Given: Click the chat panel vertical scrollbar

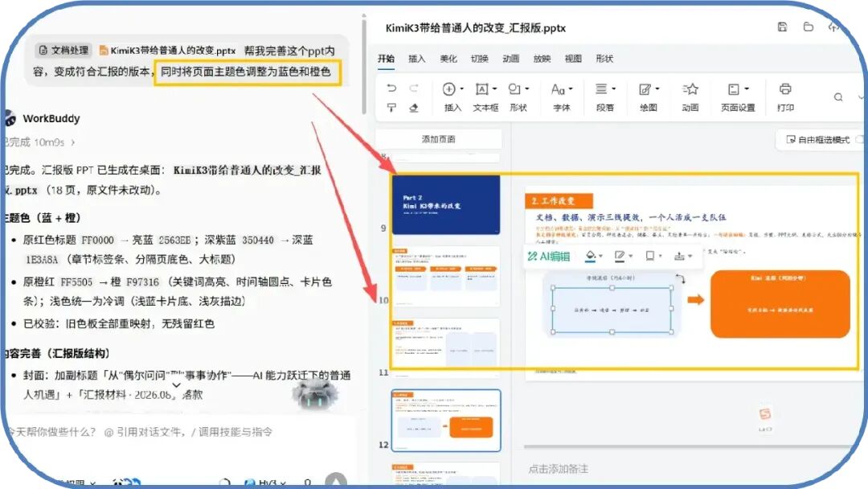Looking at the screenshot, I should point(364,67).
